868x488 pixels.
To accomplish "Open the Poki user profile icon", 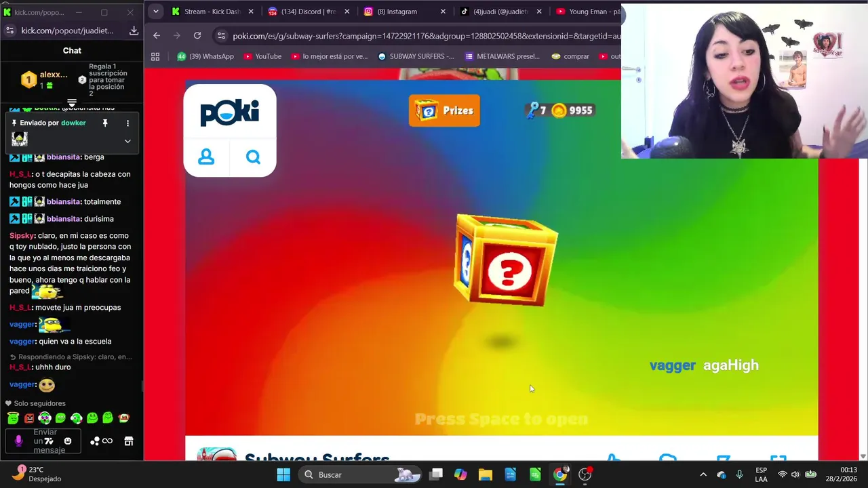I will pos(206,157).
